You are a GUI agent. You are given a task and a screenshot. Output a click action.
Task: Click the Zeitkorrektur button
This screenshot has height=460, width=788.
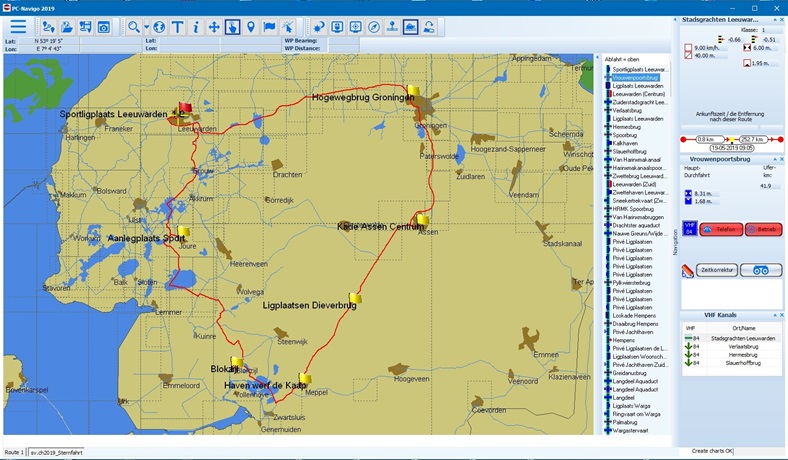[717, 270]
